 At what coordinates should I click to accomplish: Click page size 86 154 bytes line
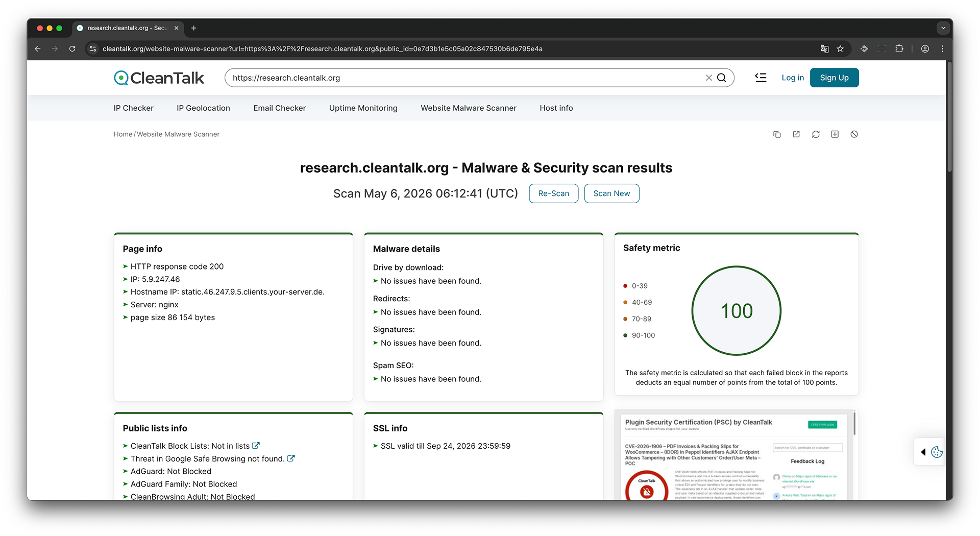[173, 318]
